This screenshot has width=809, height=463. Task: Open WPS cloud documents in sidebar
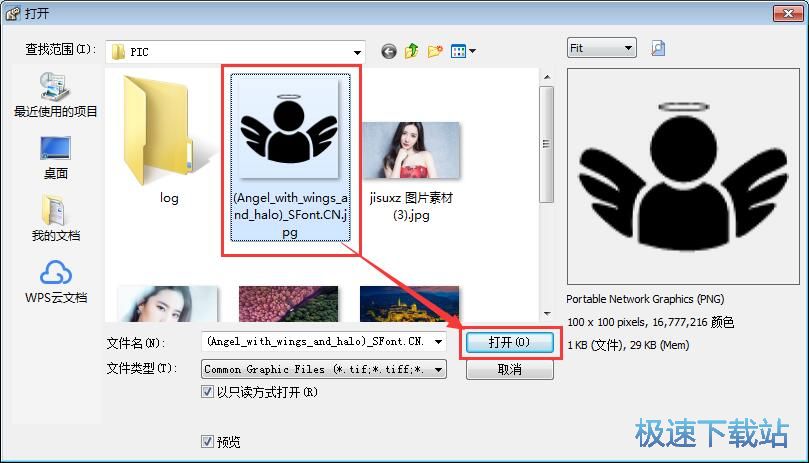(x=56, y=281)
